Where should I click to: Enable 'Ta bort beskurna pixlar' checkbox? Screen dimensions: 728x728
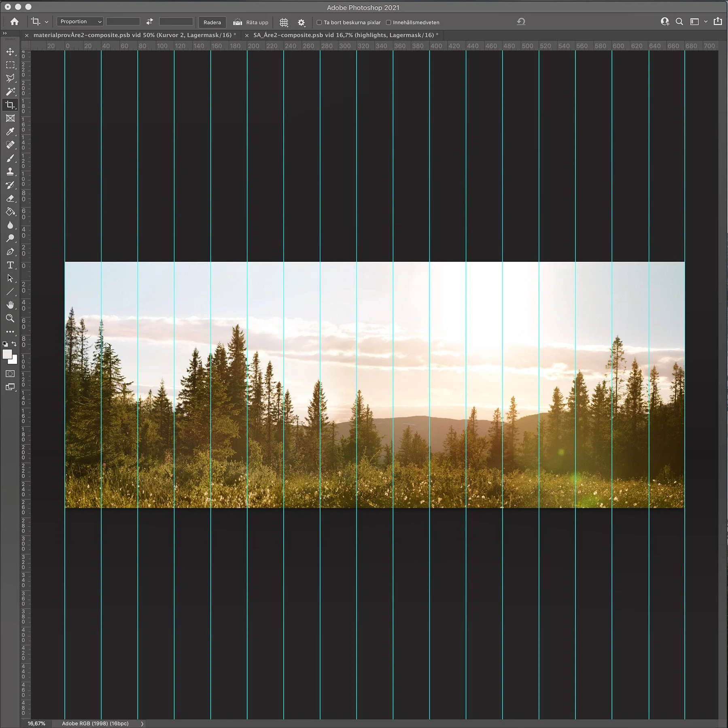319,23
